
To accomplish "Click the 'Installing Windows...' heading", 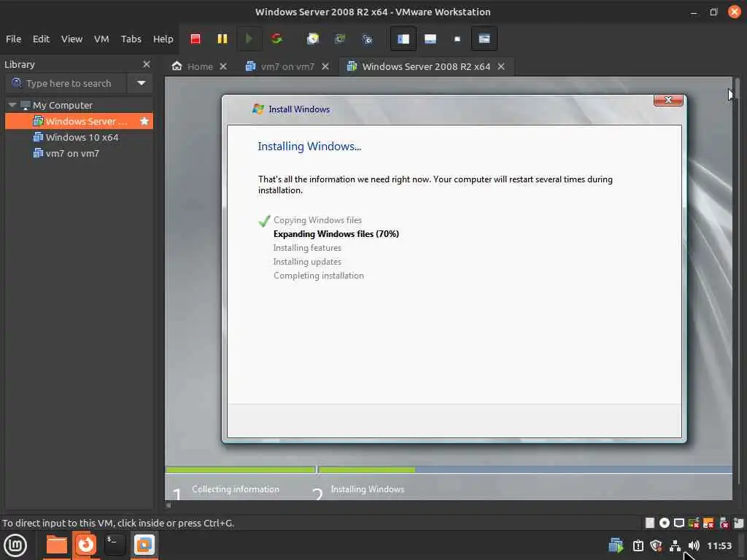I will click(x=309, y=146).
